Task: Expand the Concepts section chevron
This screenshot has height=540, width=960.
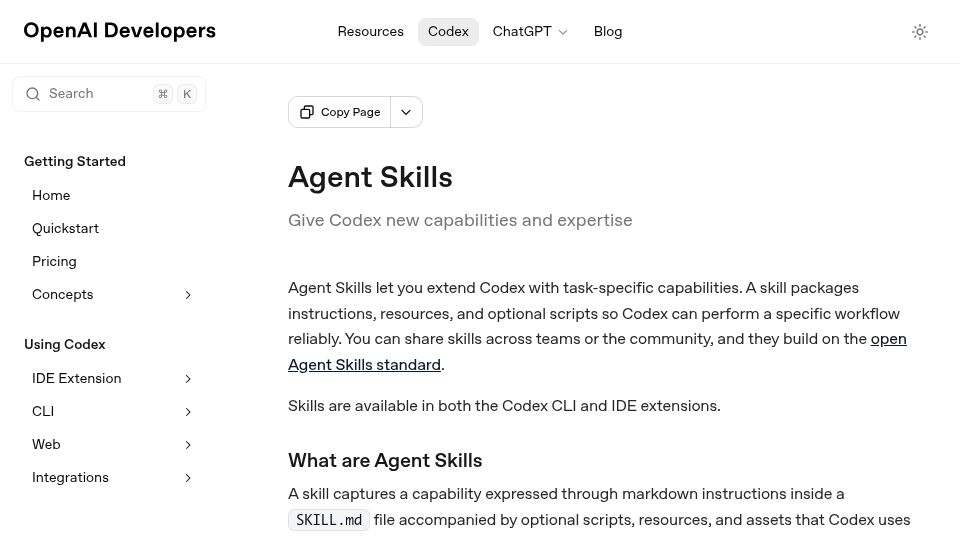Action: pos(188,295)
